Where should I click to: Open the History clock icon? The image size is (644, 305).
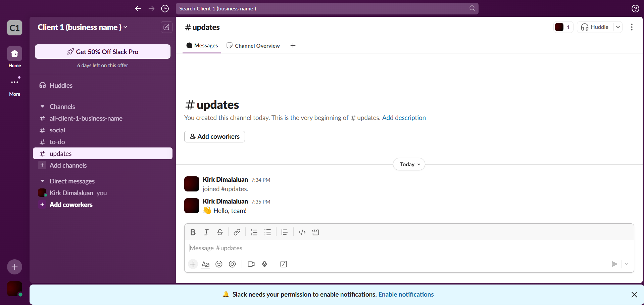pyautogui.click(x=165, y=8)
